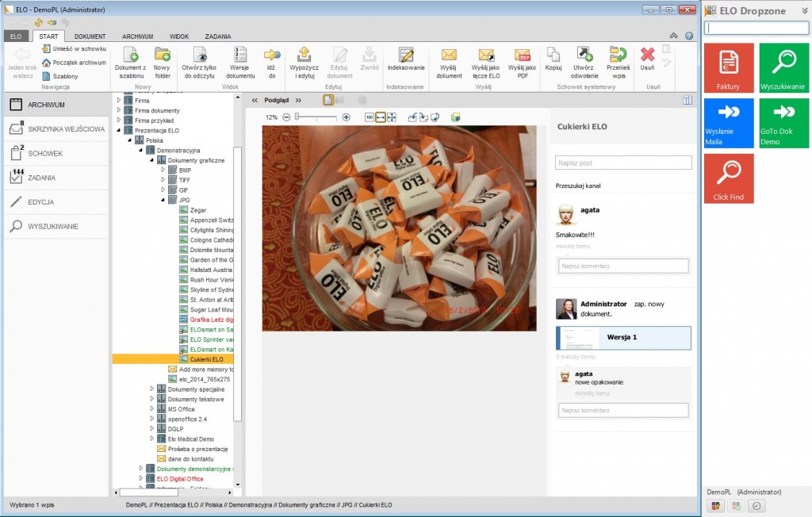Image resolution: width=812 pixels, height=517 pixels.
Task: Open EDYCJA in left sidebar
Action: coord(56,202)
